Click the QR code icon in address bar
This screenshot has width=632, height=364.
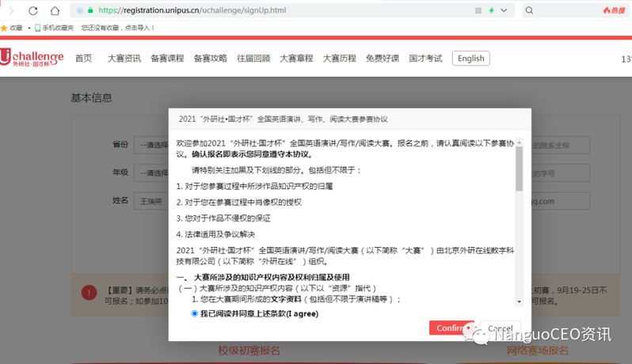click(478, 10)
